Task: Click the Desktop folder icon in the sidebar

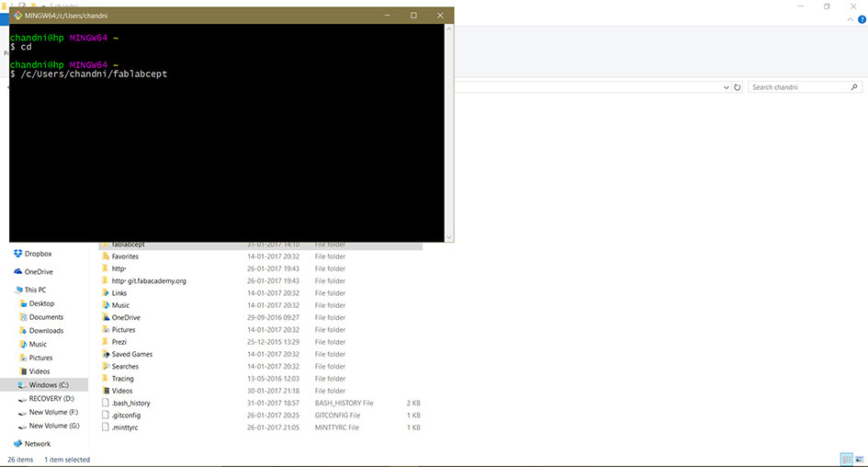Action: pyautogui.click(x=23, y=303)
